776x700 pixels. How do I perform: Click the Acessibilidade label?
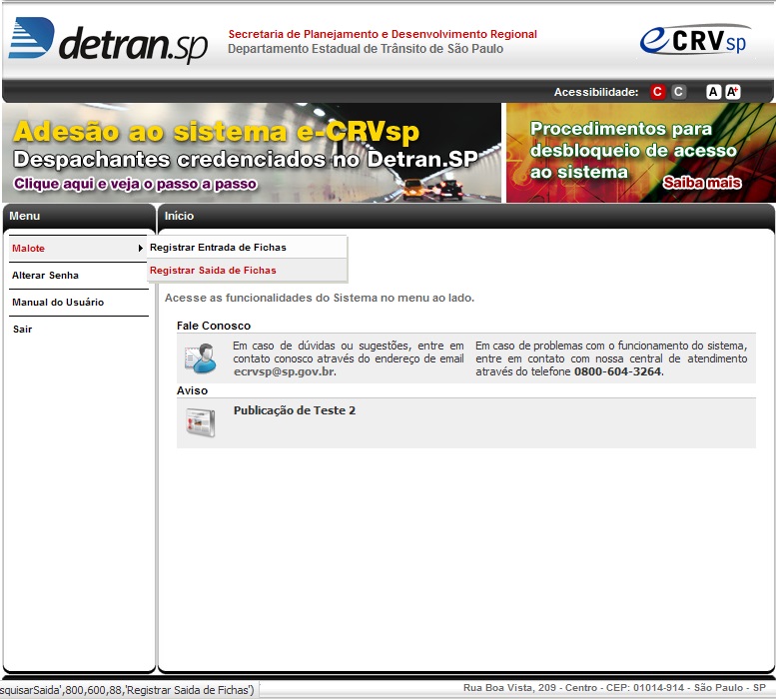tap(596, 92)
